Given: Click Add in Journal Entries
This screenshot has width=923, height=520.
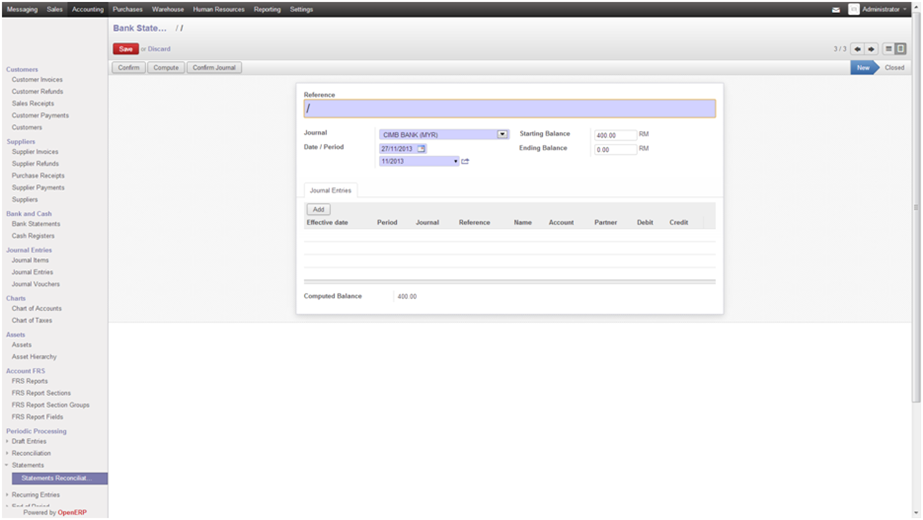Looking at the screenshot, I should (318, 210).
